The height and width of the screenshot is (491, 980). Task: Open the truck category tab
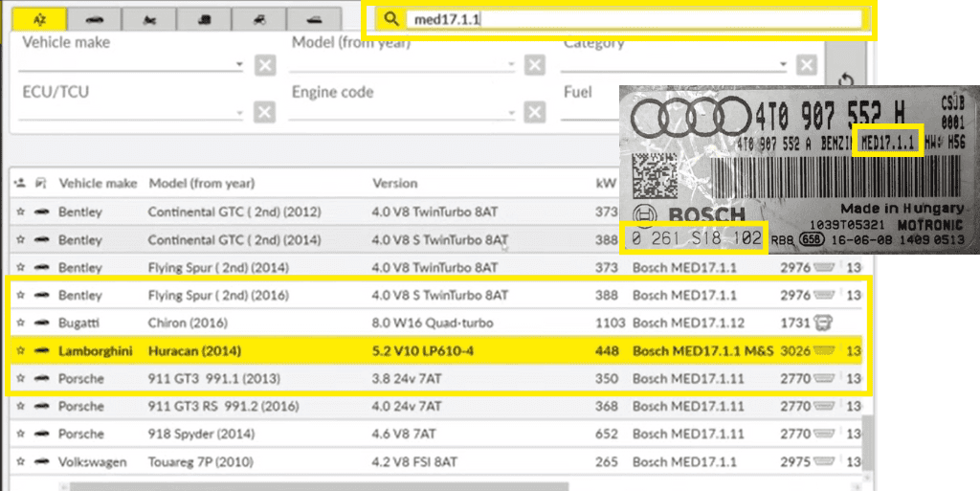pos(205,18)
